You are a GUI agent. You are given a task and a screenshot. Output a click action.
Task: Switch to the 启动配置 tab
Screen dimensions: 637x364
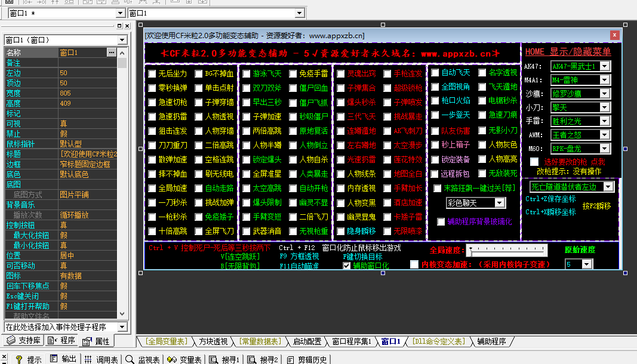click(306, 341)
